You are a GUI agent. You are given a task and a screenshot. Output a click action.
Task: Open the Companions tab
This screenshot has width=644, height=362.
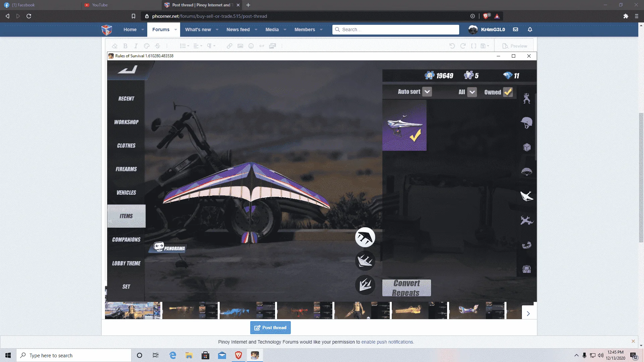pos(126,240)
